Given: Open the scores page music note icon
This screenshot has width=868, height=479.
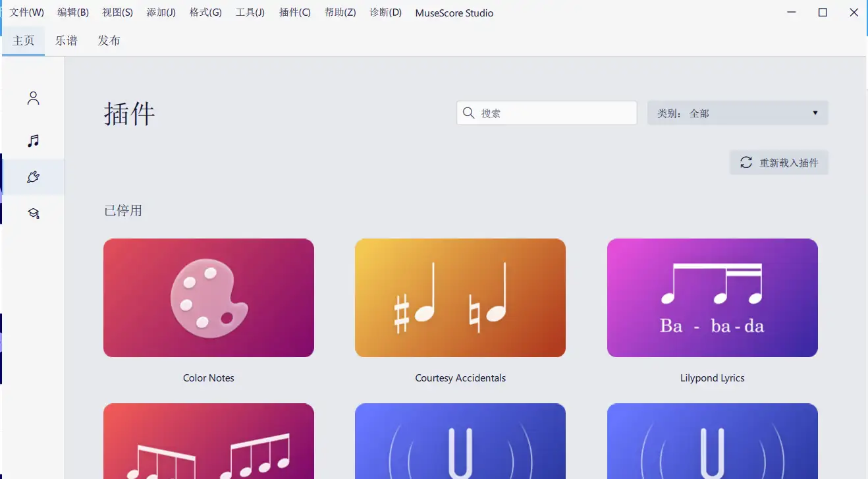Looking at the screenshot, I should coord(34,140).
